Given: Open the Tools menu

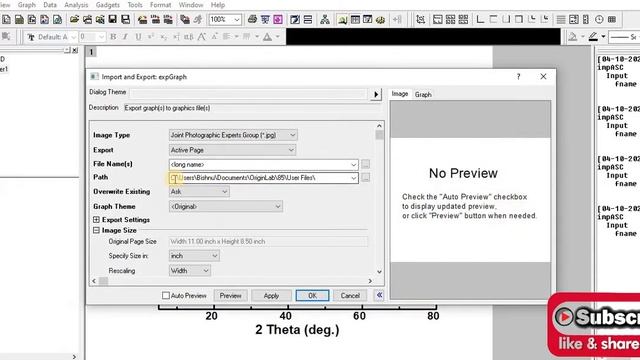Looking at the screenshot, I should [135, 5].
